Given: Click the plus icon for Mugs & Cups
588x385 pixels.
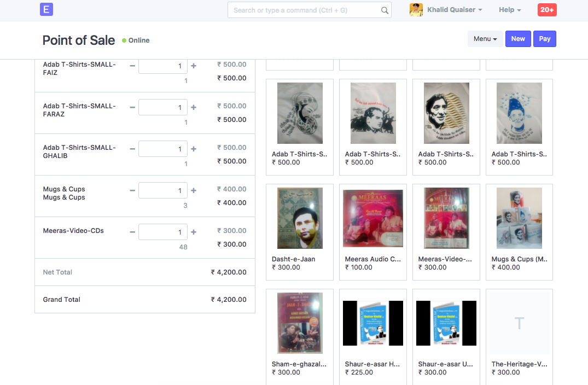Looking at the screenshot, I should [194, 190].
